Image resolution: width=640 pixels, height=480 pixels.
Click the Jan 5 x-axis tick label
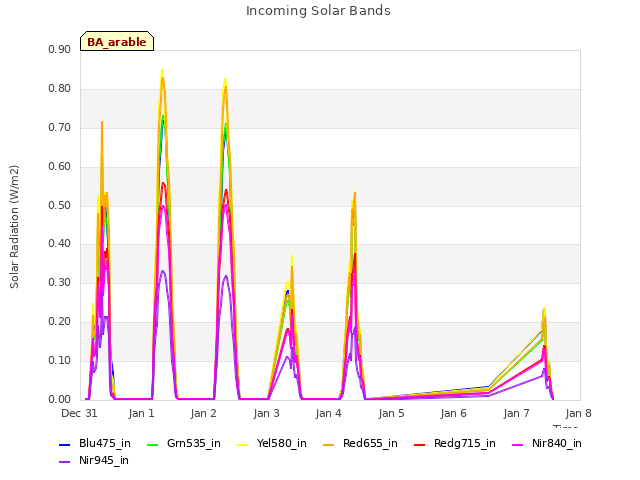coord(391,413)
